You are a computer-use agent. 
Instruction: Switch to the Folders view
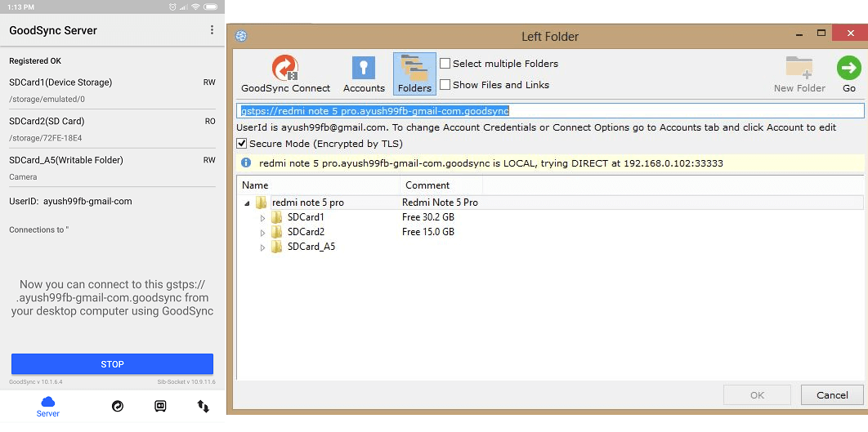(414, 74)
